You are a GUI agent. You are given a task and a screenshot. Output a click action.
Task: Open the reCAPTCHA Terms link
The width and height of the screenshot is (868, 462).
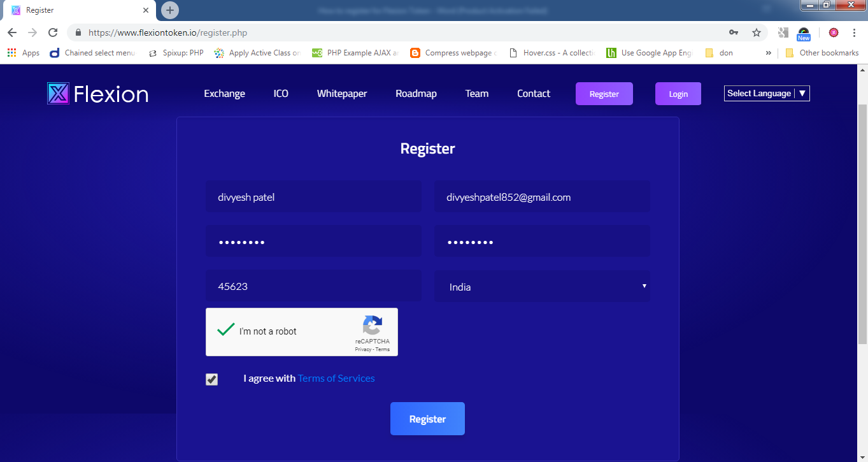383,349
